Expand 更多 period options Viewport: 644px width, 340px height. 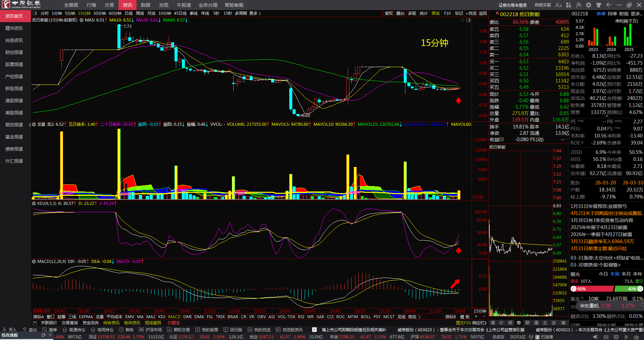(x=255, y=13)
